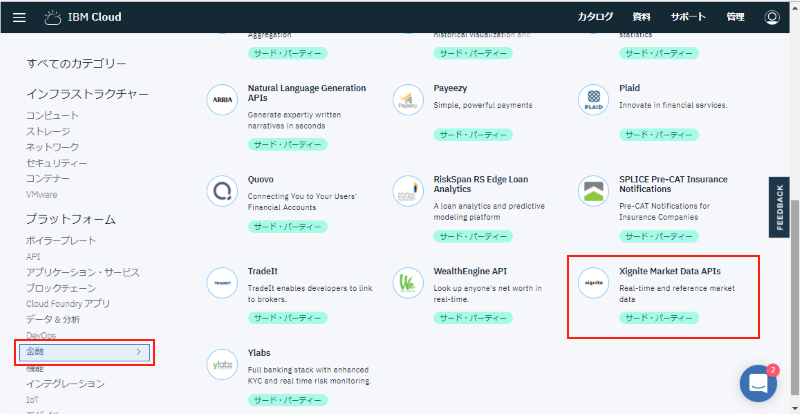
Task: Open the hamburger navigation menu
Action: point(19,17)
